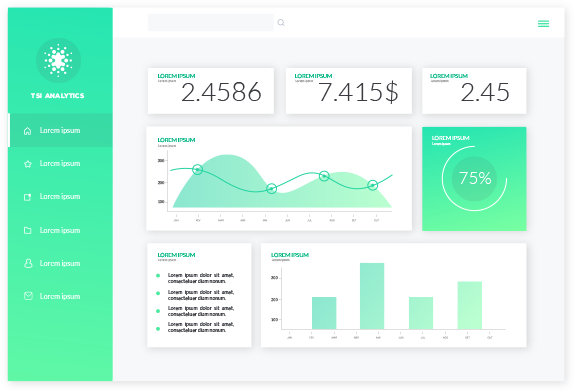Select the 2.4586 statistic card value

tap(221, 92)
